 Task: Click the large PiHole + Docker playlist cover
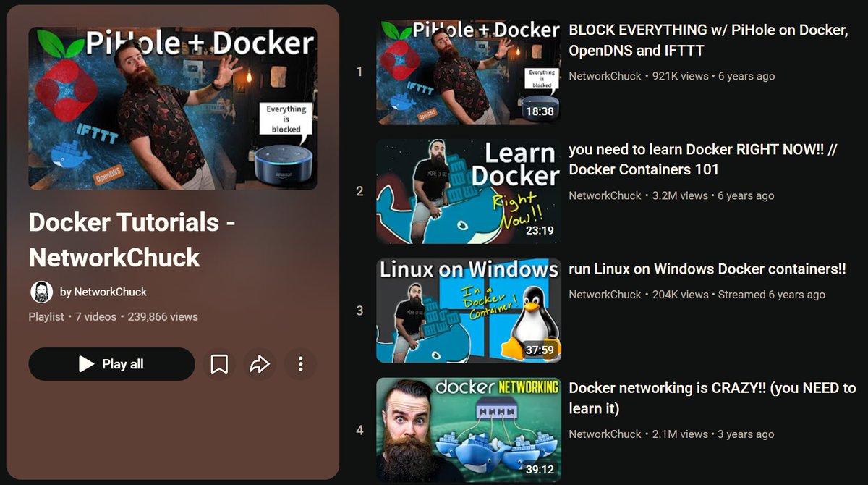[173, 108]
